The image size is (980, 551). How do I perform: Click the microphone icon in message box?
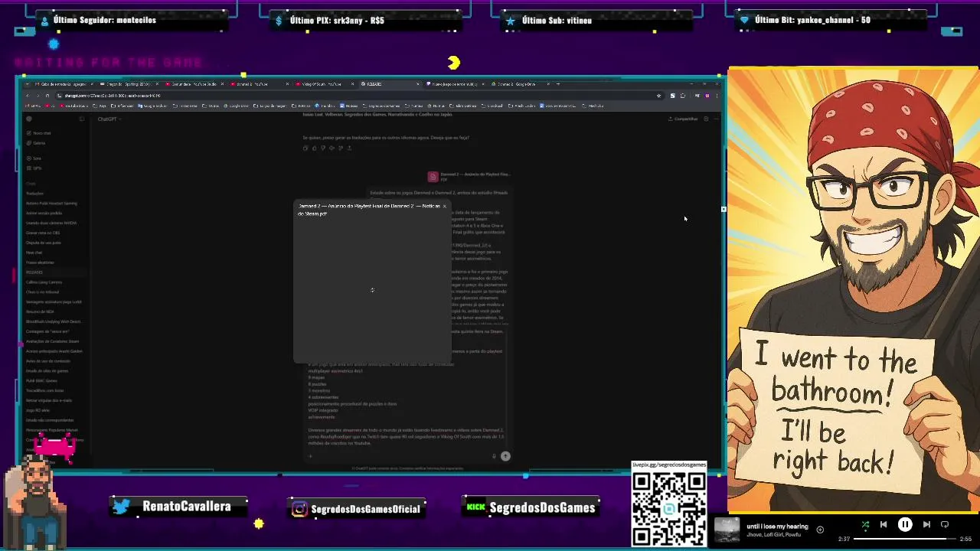[x=495, y=456]
